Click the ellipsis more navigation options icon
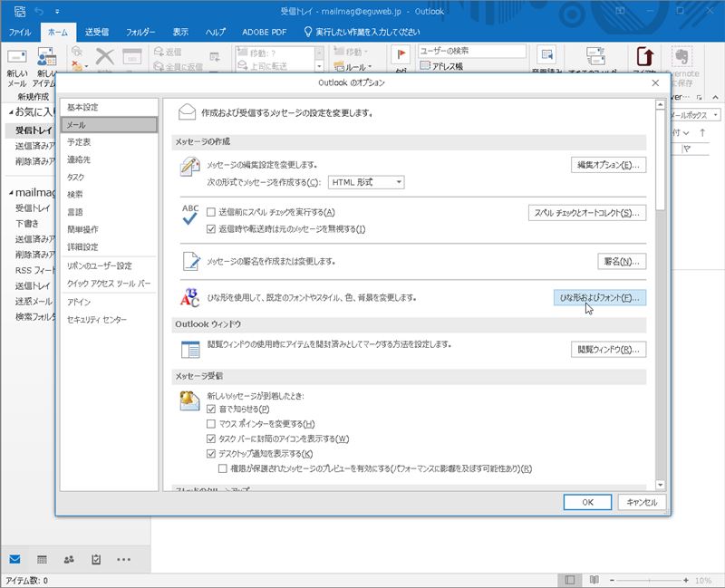 point(123,559)
